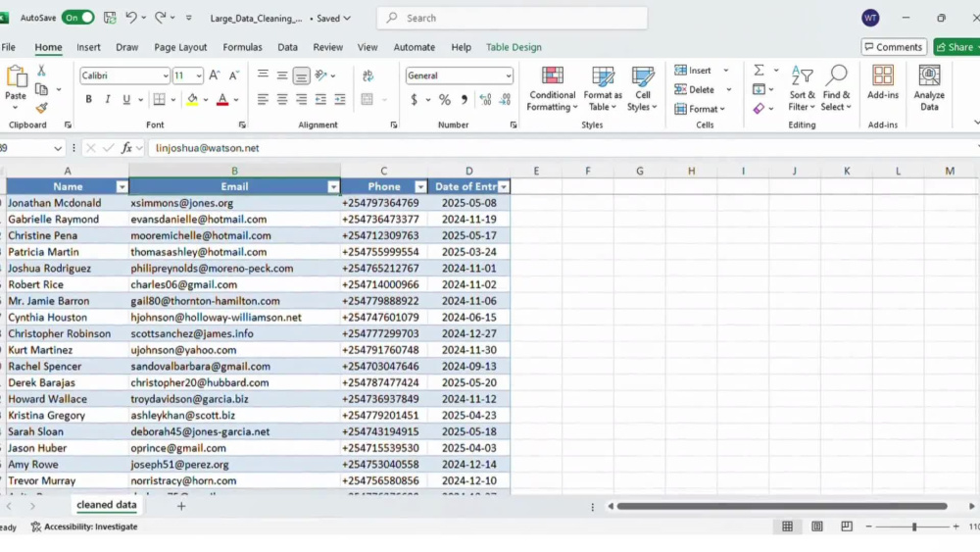Screen dimensions: 980x552
Task: Select the Format Painter brush
Action: pyautogui.click(x=41, y=108)
